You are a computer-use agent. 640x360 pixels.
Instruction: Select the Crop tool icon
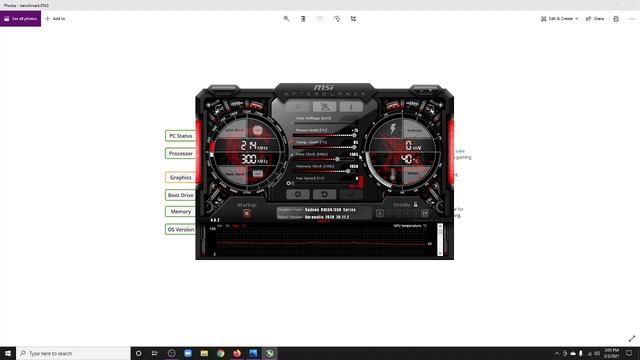click(353, 19)
